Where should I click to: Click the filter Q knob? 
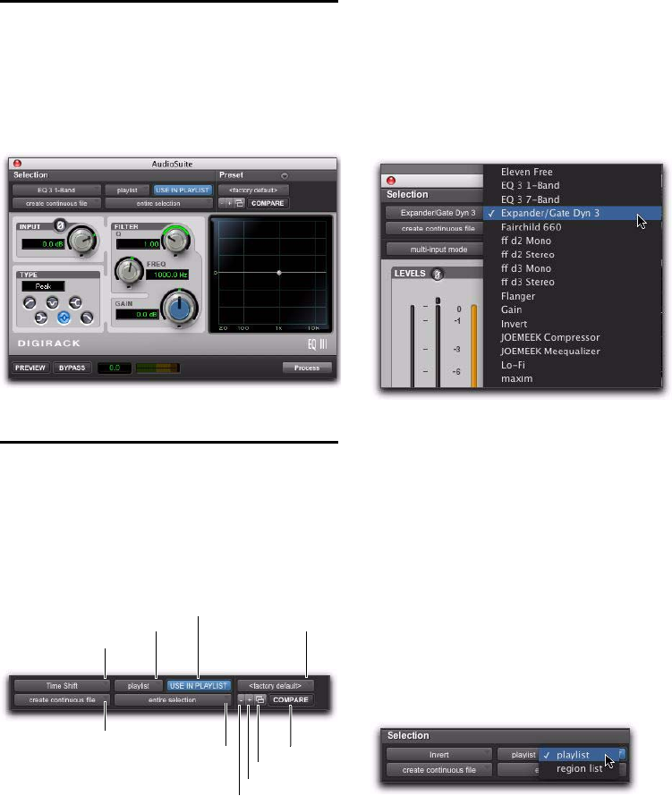pos(176,239)
